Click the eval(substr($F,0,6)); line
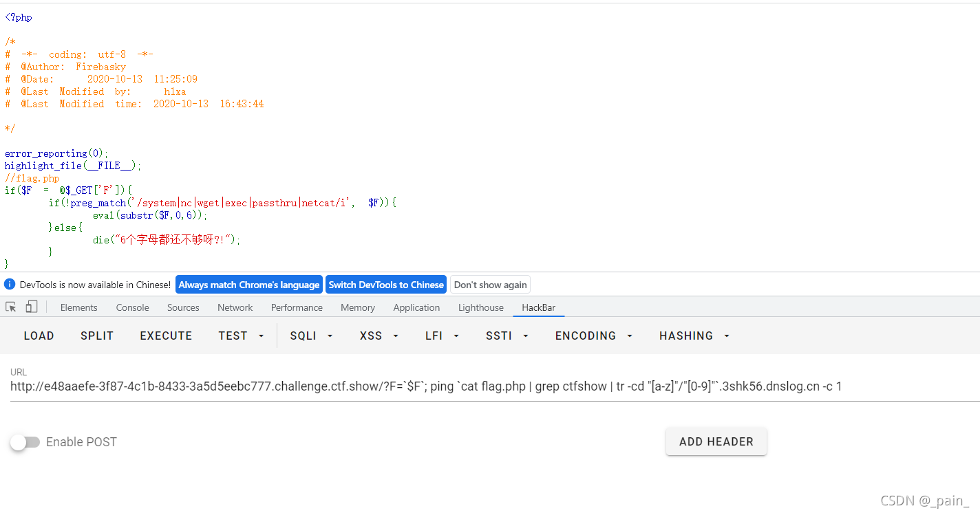This screenshot has height=515, width=980. tap(150, 215)
